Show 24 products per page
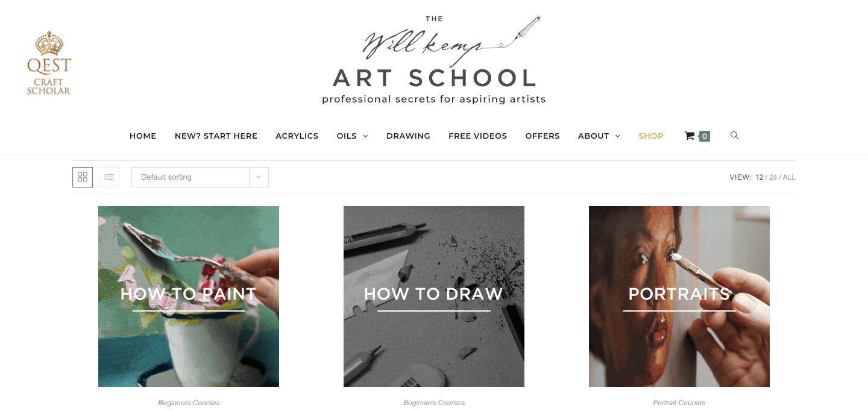This screenshot has width=868, height=410. [773, 177]
